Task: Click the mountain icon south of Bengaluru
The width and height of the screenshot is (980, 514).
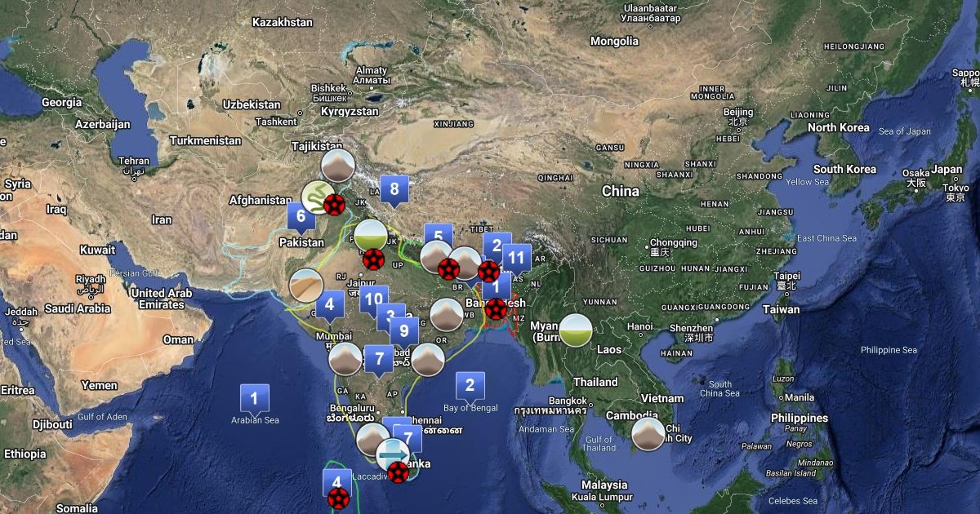Action: coord(372,439)
